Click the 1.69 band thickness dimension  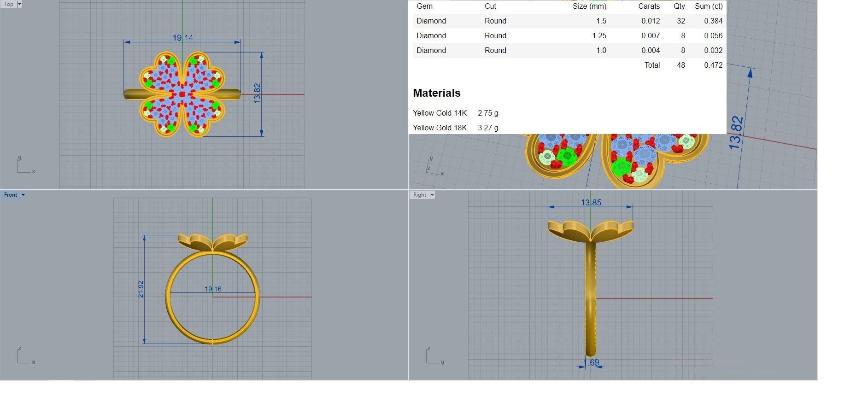[591, 362]
